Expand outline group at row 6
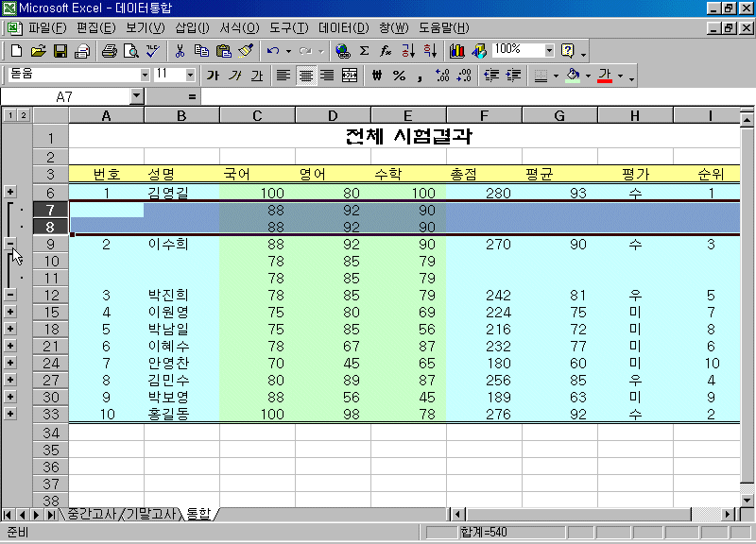756x544 pixels. coord(10,192)
